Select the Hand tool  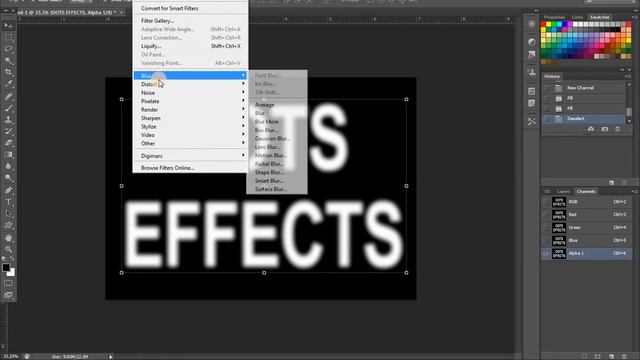point(8,238)
